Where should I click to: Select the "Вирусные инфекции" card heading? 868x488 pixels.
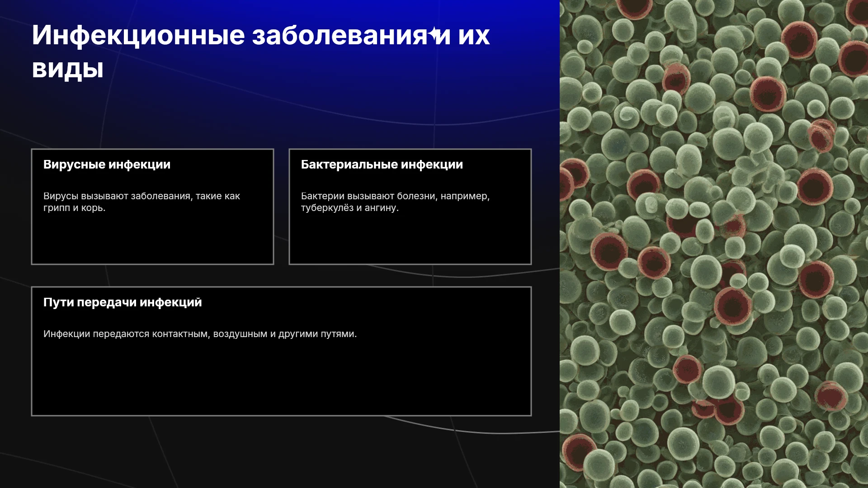[x=107, y=164]
